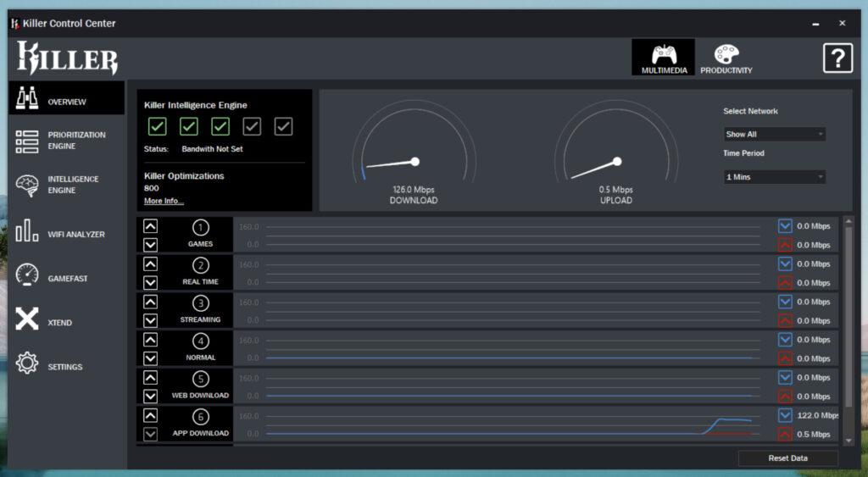Open Xtend X icon
Viewport: 868px width, 477px height.
(26, 319)
